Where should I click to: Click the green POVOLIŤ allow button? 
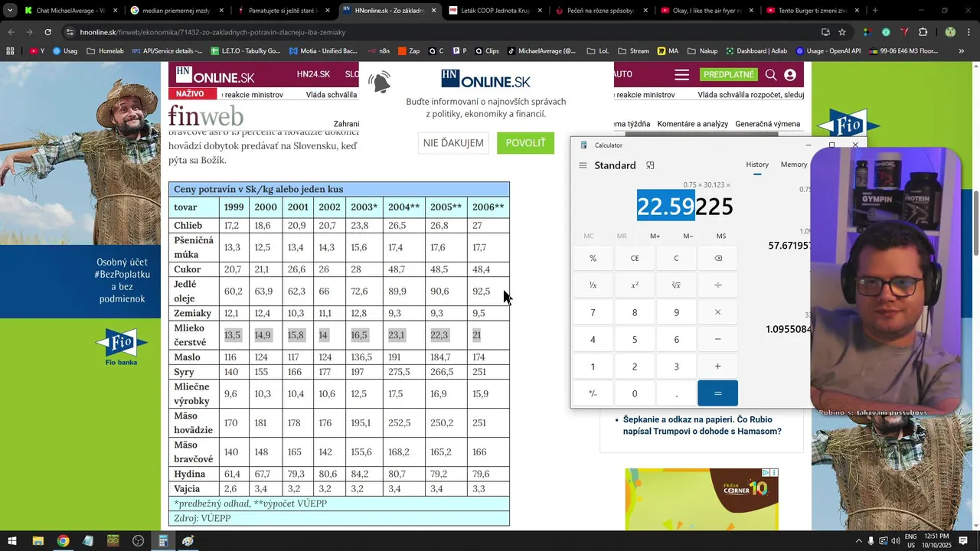click(525, 143)
